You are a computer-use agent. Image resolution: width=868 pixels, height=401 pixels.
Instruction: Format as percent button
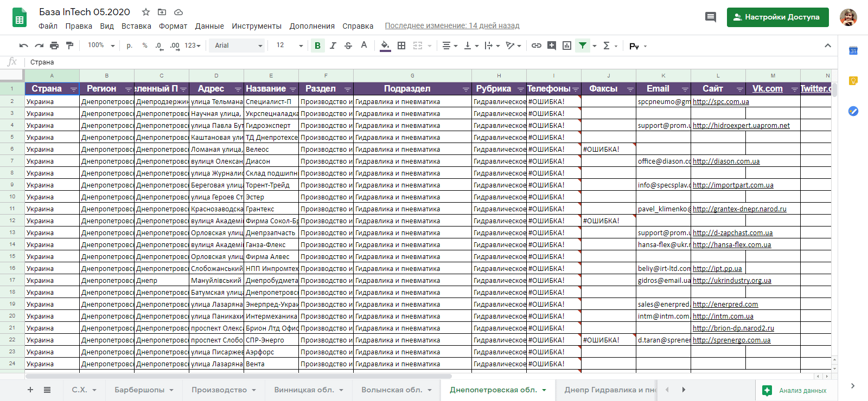pyautogui.click(x=145, y=46)
